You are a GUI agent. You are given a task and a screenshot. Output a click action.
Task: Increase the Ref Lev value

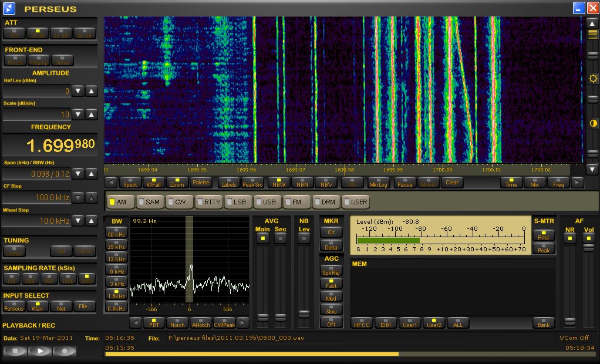91,91
